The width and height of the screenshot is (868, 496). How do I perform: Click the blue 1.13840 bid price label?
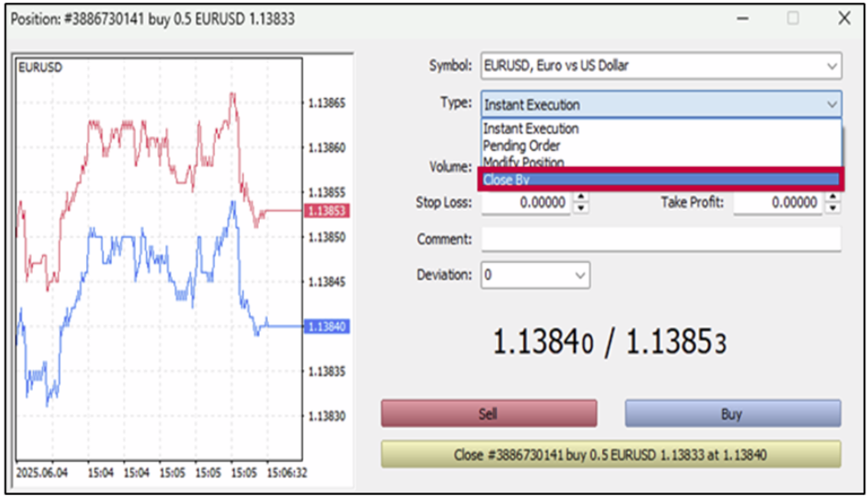[326, 326]
